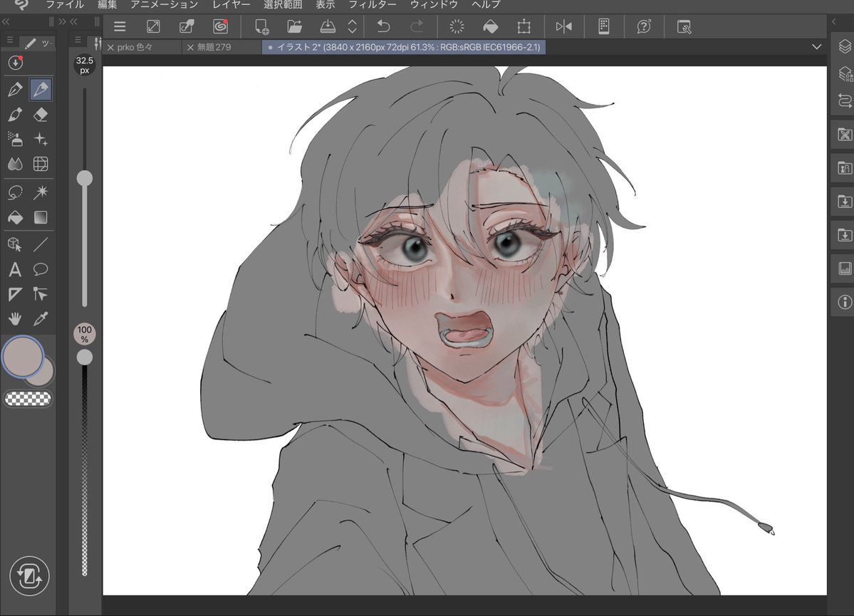Create a new canvas from command bar
Image resolution: width=854 pixels, height=616 pixels.
pos(262,26)
